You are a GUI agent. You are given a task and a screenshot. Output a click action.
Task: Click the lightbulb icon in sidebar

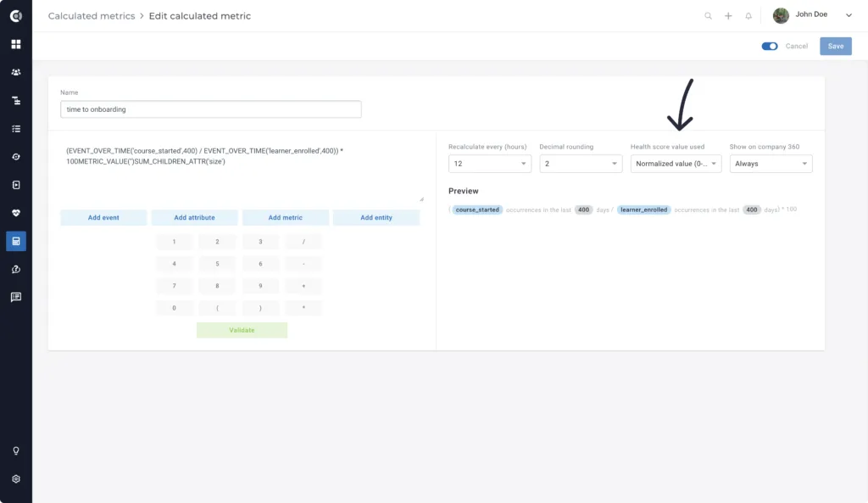[x=16, y=451]
